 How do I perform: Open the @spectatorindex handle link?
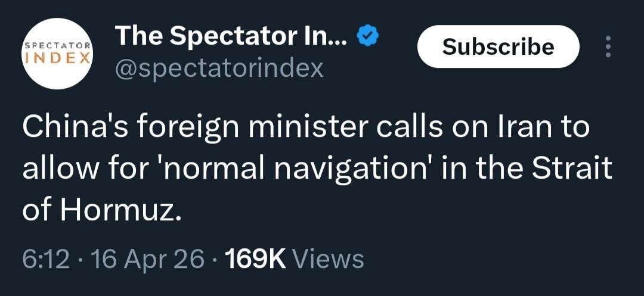click(x=219, y=68)
